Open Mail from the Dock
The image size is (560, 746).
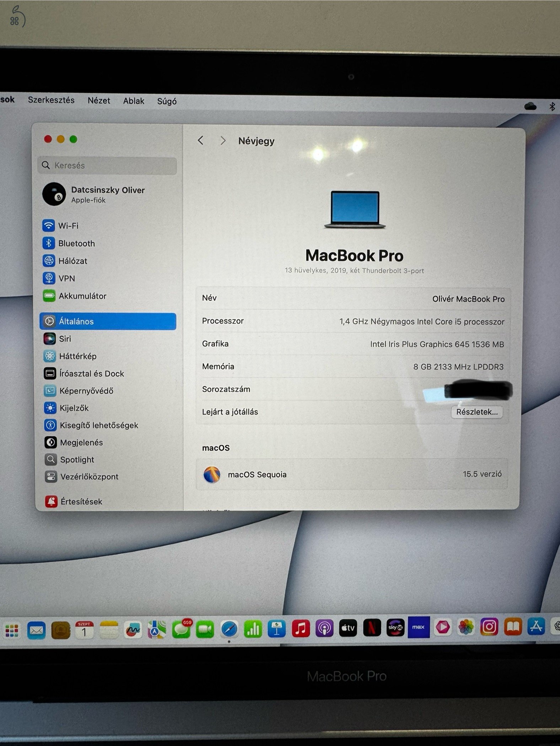(37, 631)
